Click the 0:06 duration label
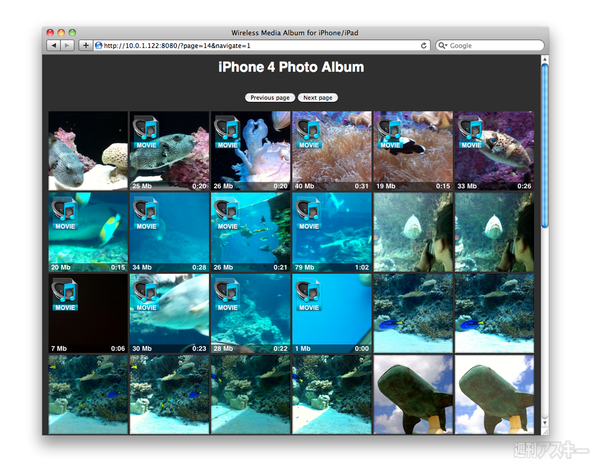The width and height of the screenshot is (600, 470). 118,348
